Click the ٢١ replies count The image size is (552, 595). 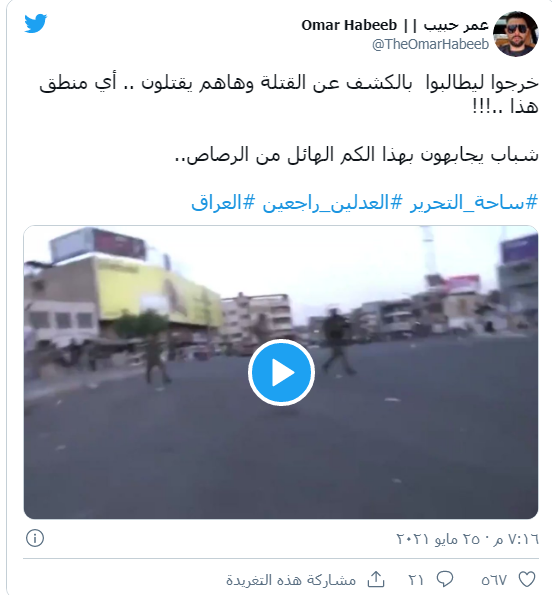(x=416, y=580)
